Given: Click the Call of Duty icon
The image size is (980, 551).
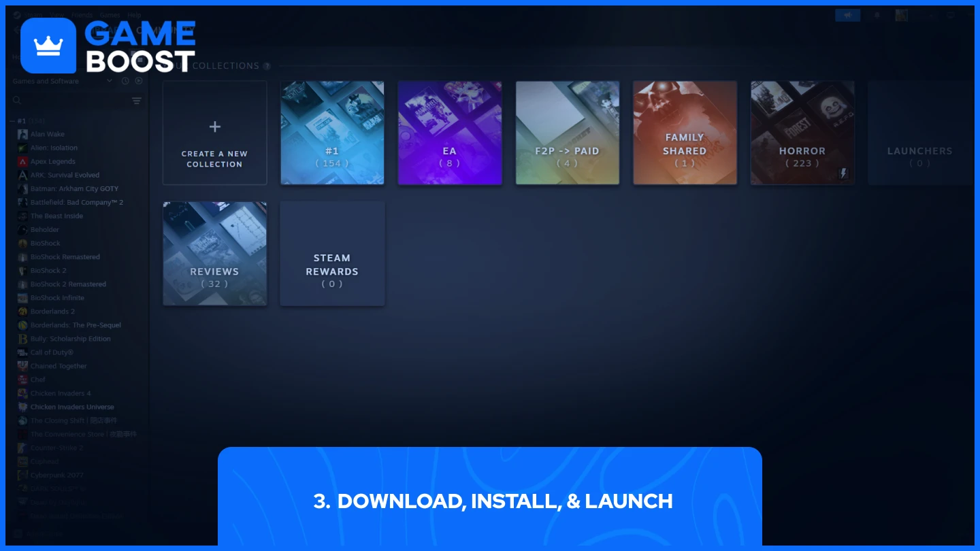Looking at the screenshot, I should [x=22, y=352].
